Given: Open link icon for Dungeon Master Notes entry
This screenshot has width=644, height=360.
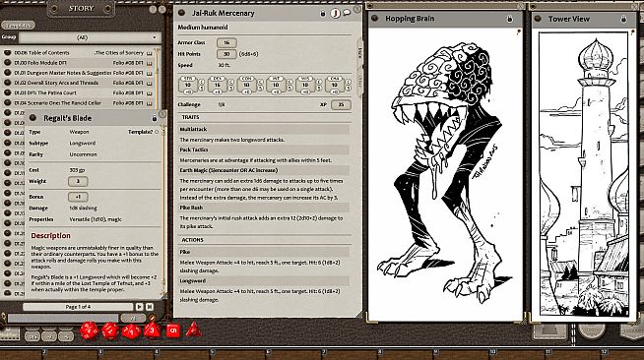Looking at the screenshot, I should pyautogui.click(x=7, y=72).
